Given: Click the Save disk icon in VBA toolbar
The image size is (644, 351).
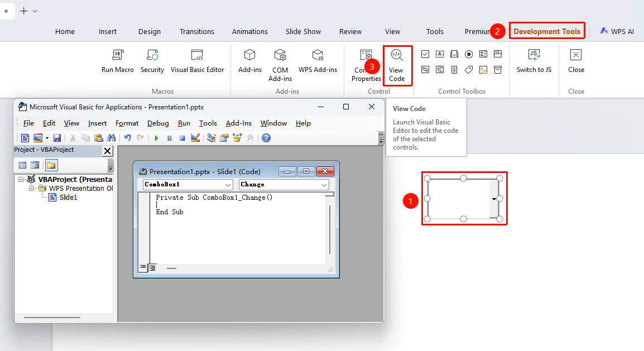Looking at the screenshot, I should coord(57,138).
